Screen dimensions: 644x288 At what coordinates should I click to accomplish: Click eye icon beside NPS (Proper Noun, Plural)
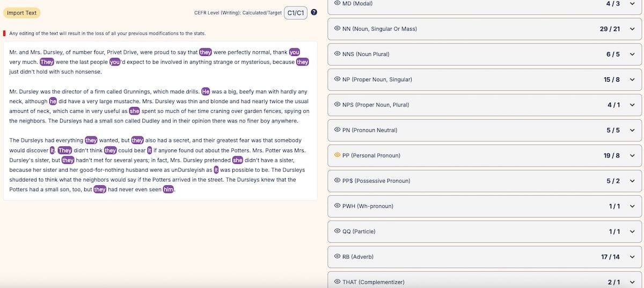point(337,105)
